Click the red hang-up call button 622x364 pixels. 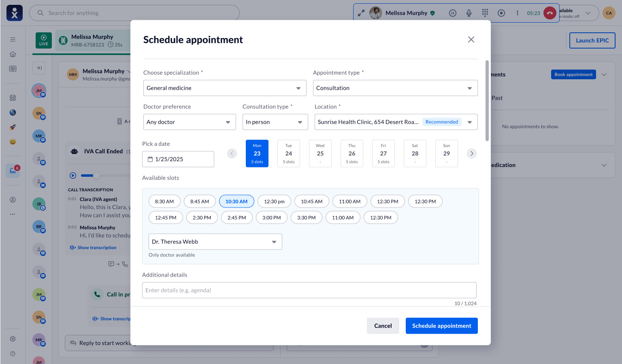[x=550, y=13]
